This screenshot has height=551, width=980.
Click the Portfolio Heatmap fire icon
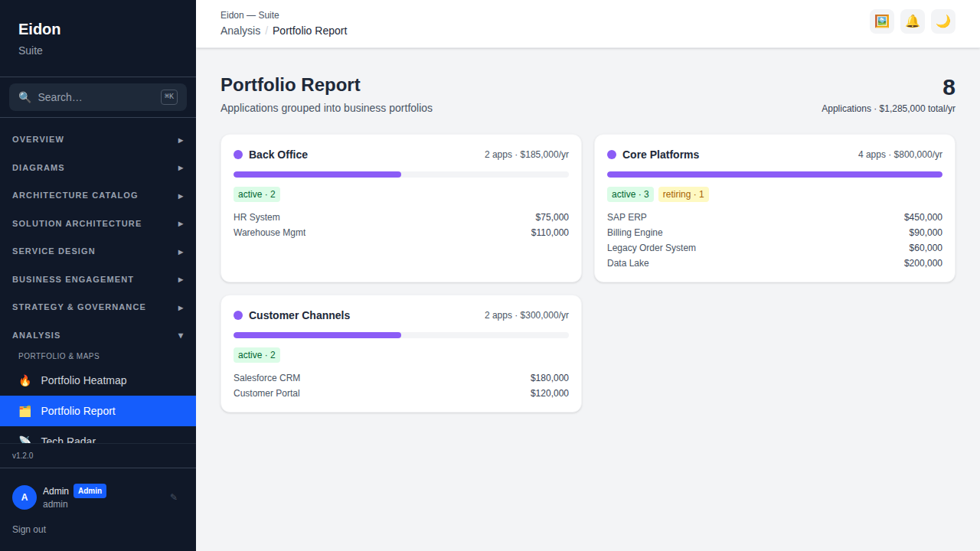point(25,380)
